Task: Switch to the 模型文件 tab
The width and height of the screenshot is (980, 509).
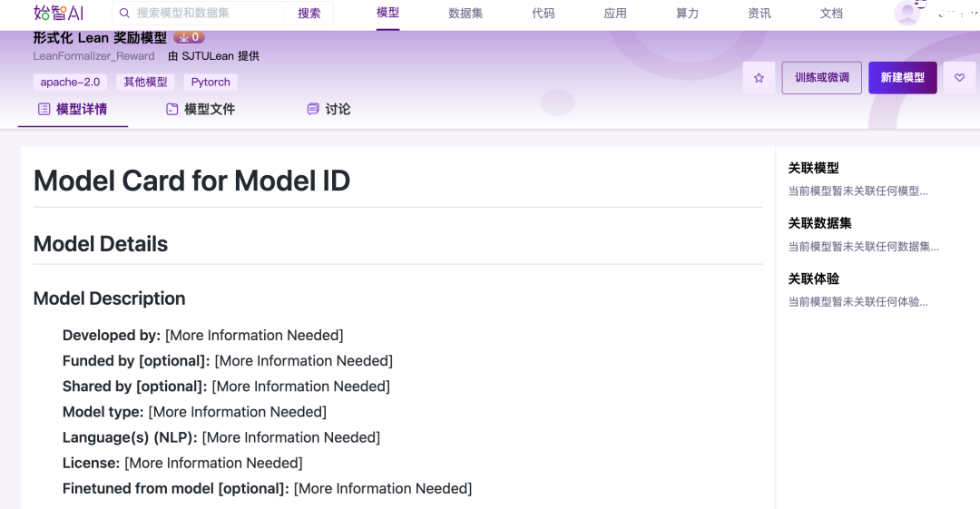Action: coord(201,110)
